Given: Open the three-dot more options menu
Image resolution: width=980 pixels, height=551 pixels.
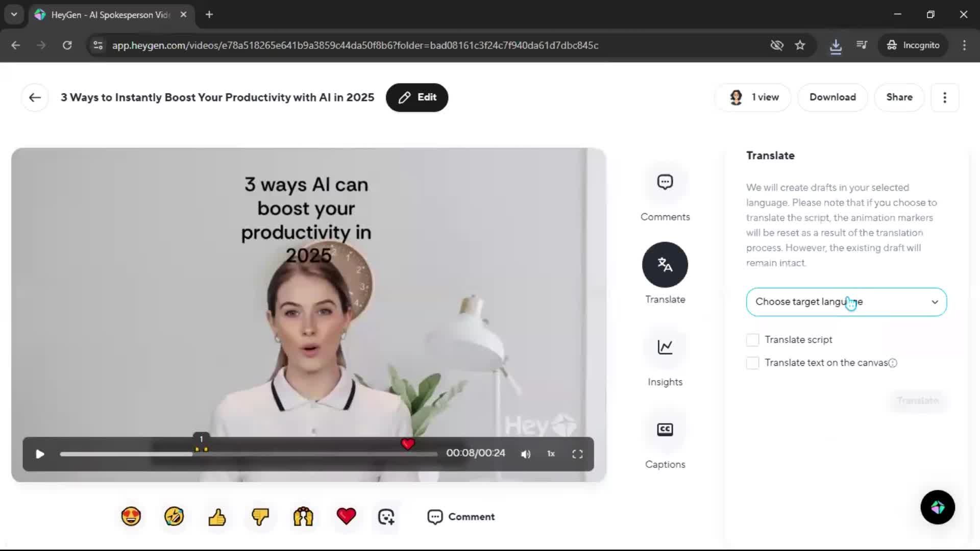Looking at the screenshot, I should click(944, 97).
